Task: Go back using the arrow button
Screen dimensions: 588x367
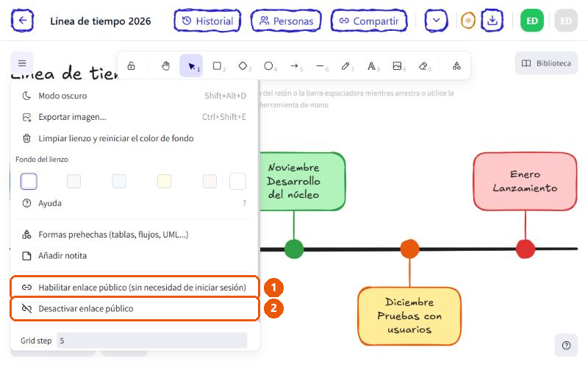Action: [23, 21]
